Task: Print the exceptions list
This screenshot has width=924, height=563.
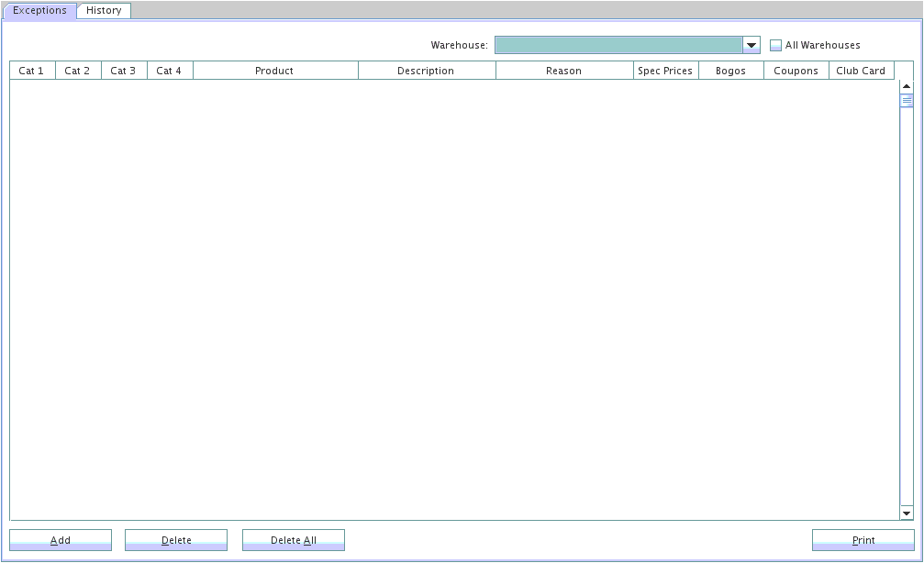Action: pyautogui.click(x=863, y=540)
